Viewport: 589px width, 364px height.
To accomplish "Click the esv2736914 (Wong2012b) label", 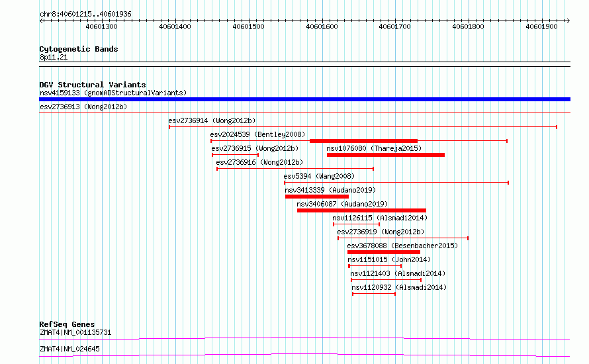I will 212,120.
